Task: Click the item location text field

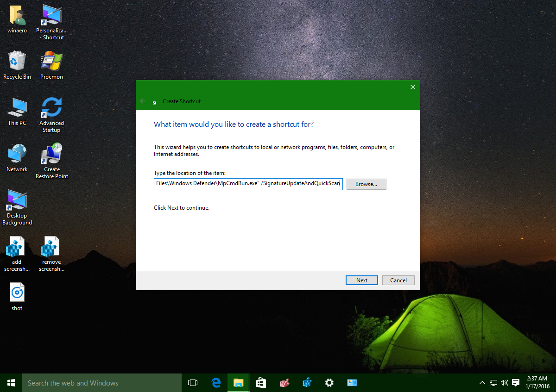Action: pos(248,184)
